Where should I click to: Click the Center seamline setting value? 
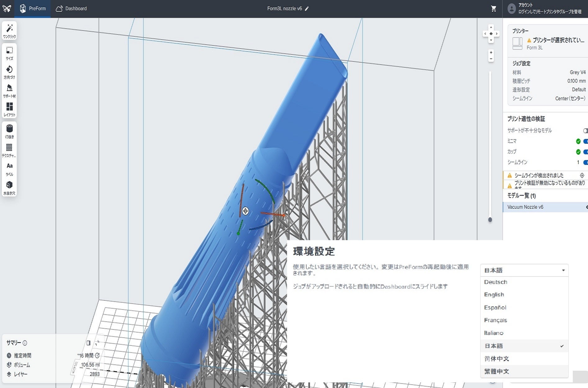pos(570,98)
